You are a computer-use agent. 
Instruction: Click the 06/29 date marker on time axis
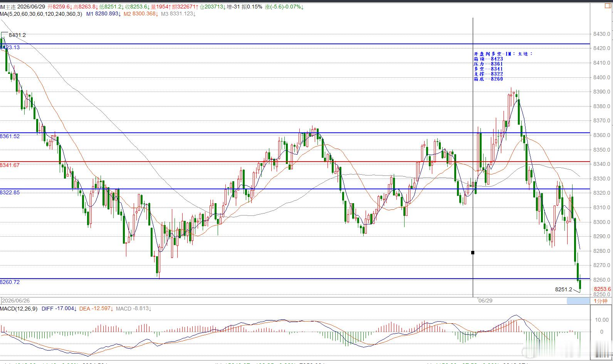pos(485,300)
